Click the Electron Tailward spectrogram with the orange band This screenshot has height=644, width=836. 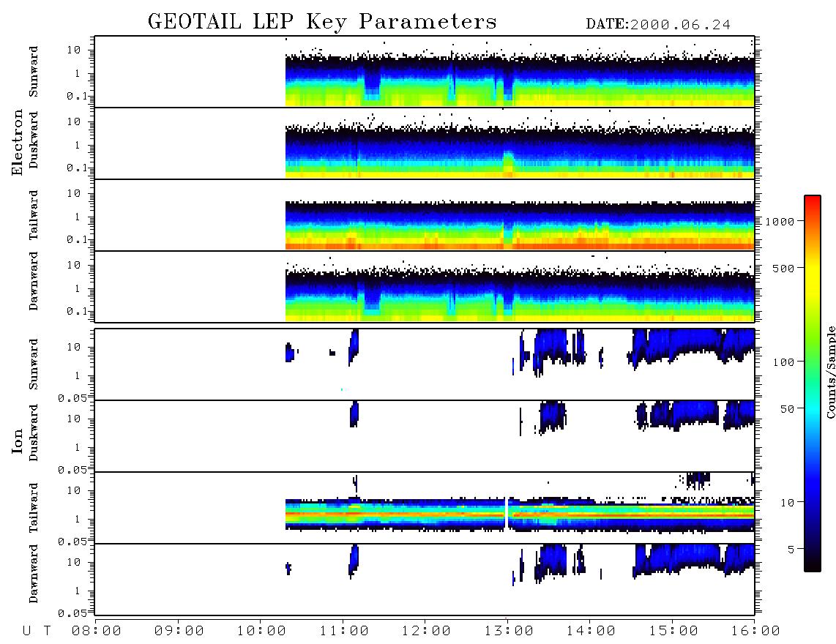tap(425, 215)
